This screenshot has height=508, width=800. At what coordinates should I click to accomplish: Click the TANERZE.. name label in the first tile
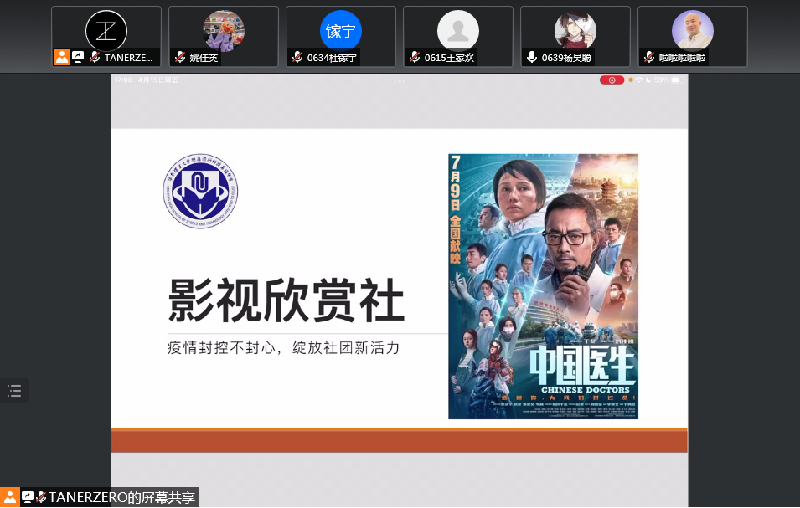click(129, 58)
